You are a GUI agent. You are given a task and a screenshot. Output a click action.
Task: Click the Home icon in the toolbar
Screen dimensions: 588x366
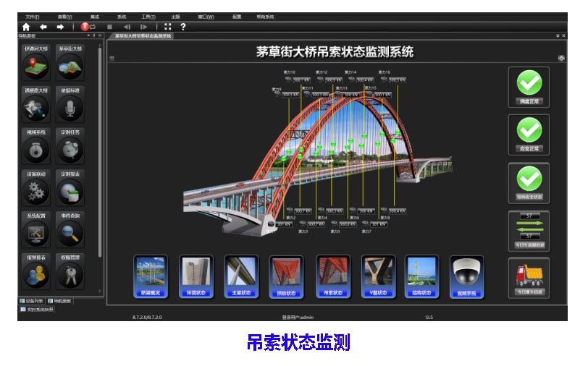(26, 27)
